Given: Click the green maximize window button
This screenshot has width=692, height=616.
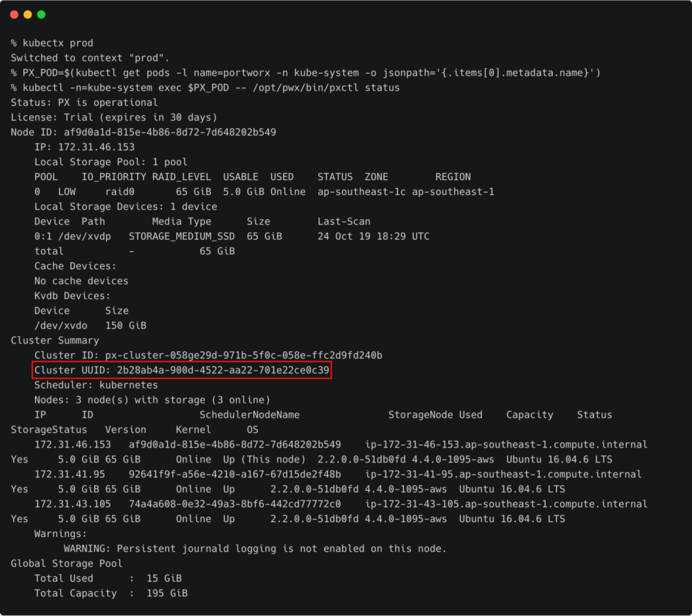Looking at the screenshot, I should point(41,14).
